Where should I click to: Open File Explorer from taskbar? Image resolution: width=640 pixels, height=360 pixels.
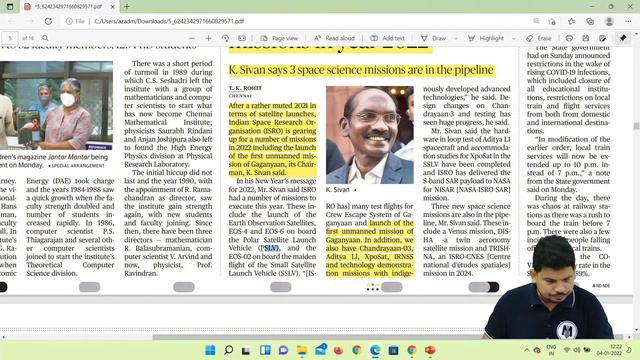click(302, 350)
